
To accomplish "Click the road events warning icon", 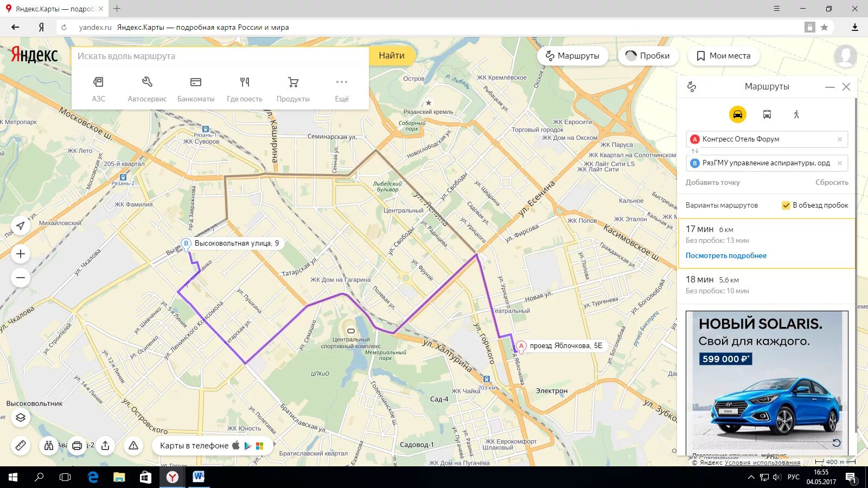I will click(133, 446).
